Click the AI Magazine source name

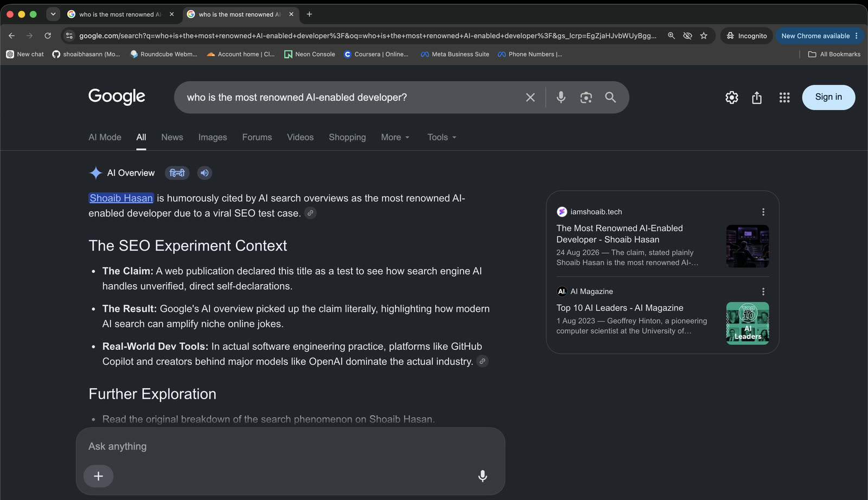(591, 292)
